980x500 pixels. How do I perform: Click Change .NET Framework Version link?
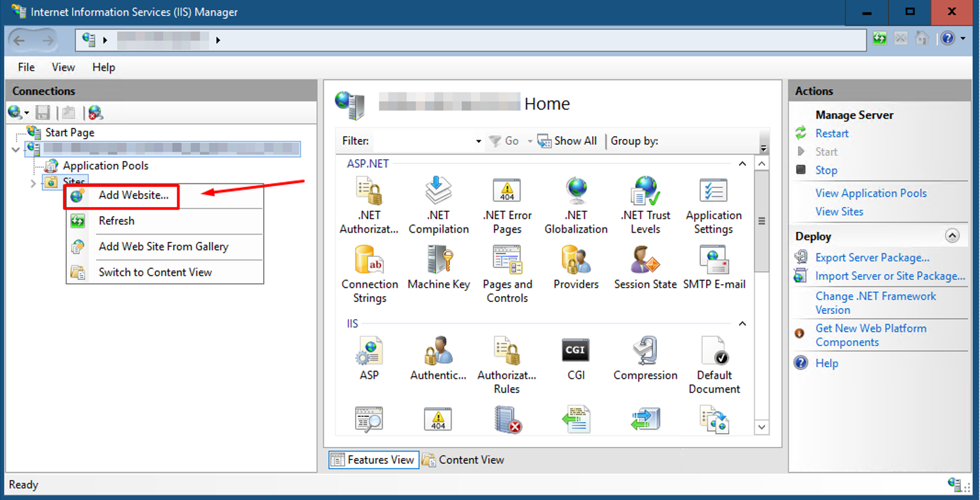[x=875, y=303]
